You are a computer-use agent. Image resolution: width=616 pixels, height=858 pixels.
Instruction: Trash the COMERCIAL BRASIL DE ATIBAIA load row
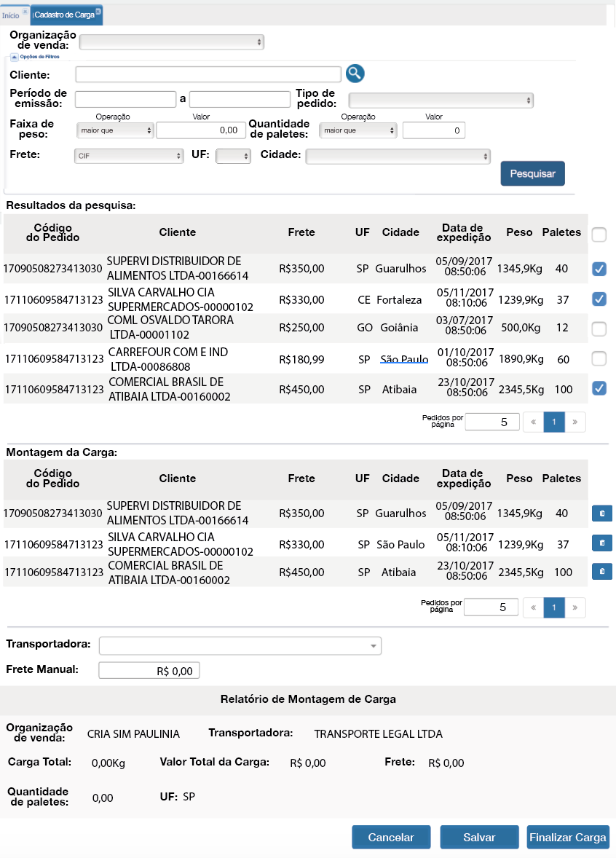[x=601, y=571]
